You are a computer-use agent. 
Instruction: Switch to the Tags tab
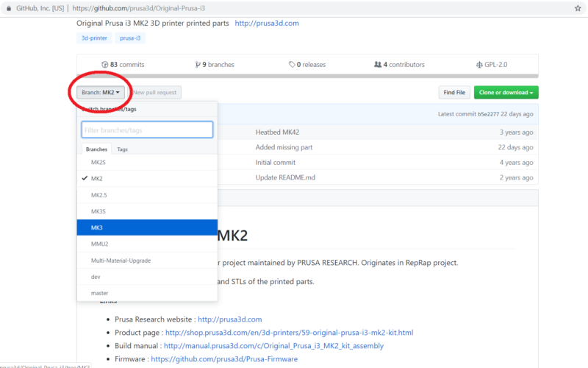tap(122, 149)
